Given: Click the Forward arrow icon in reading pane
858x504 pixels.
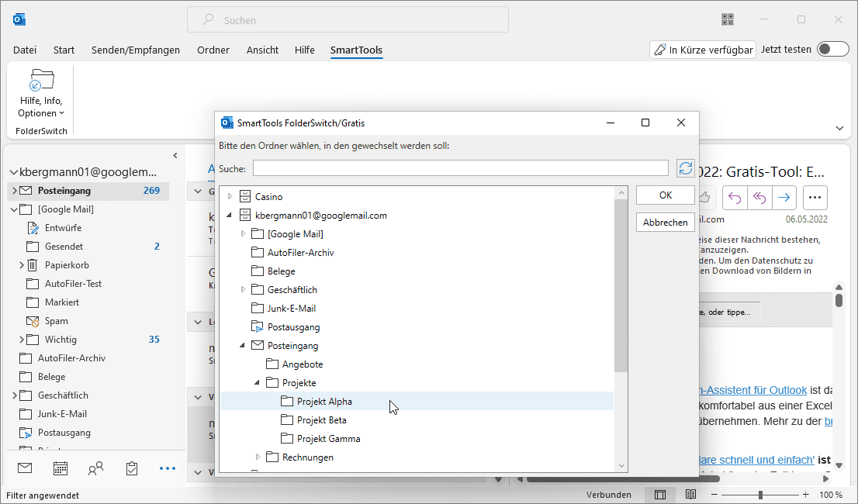Looking at the screenshot, I should pos(784,198).
